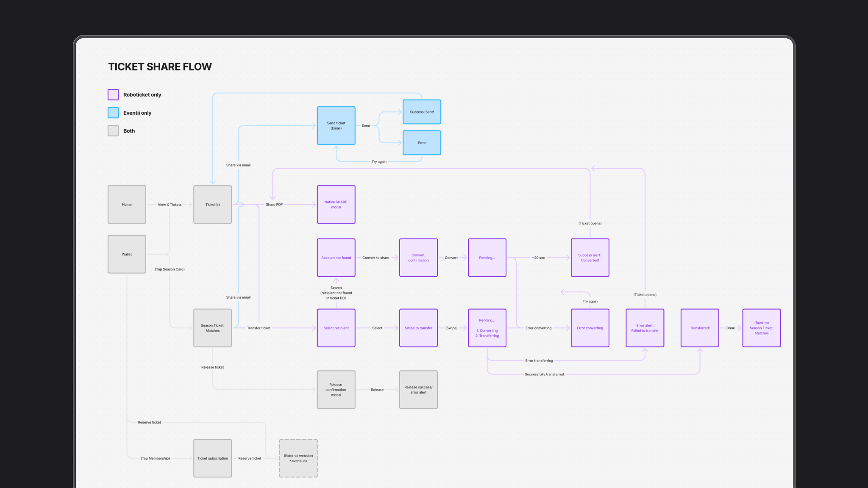Select the Account not found node
Viewport: 868px width, 488px height.
(x=336, y=258)
